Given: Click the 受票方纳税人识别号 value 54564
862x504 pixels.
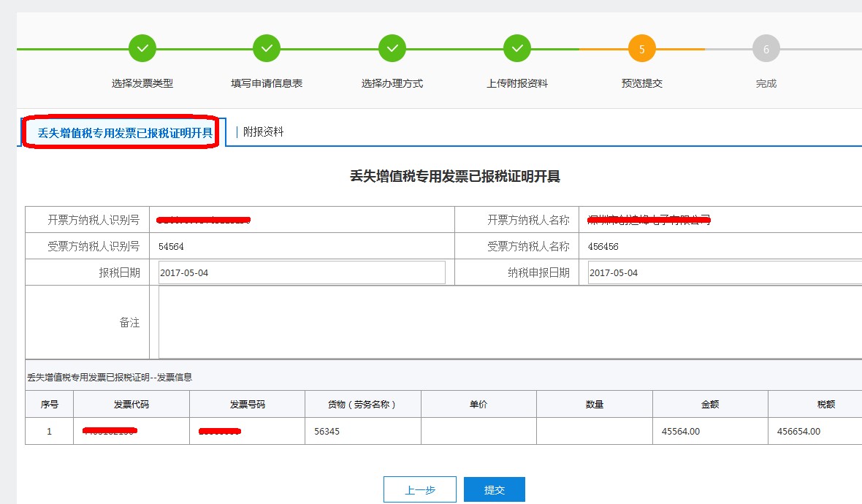Looking at the screenshot, I should pyautogui.click(x=172, y=247).
